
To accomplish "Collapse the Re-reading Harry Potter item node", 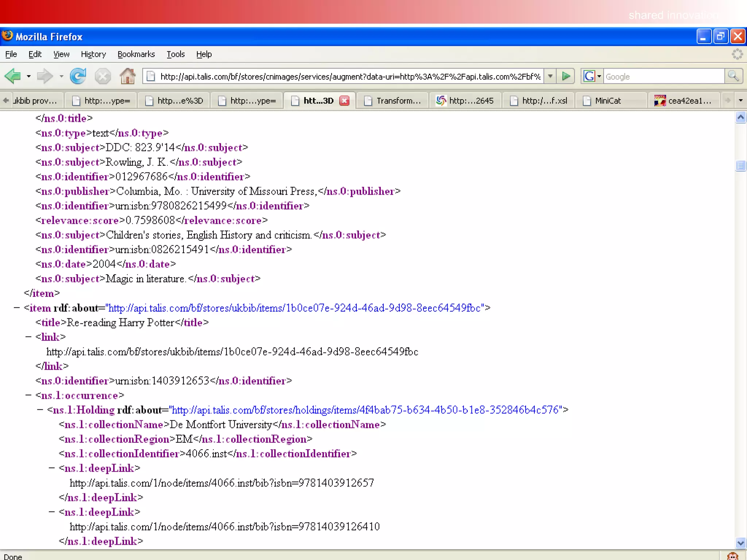I will (x=17, y=308).
